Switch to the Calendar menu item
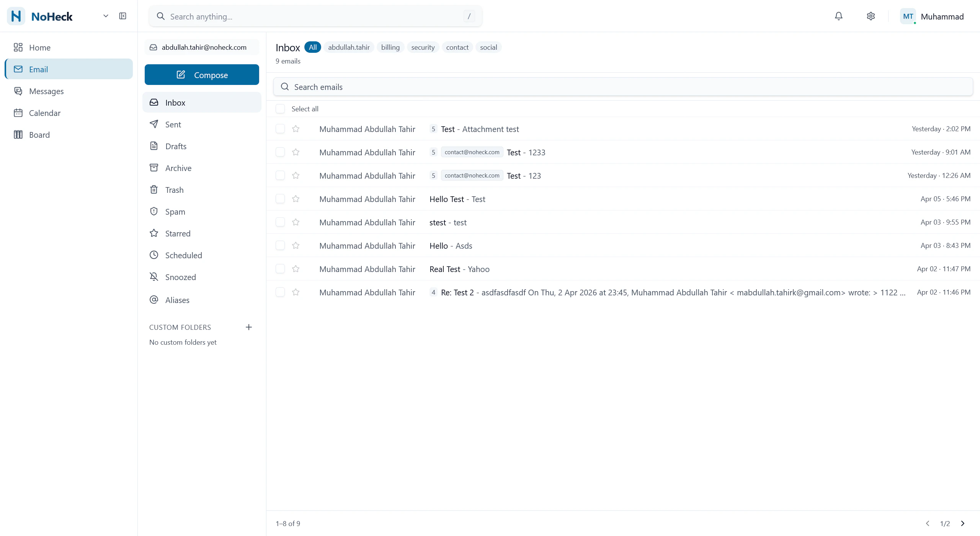The width and height of the screenshot is (980, 536). point(44,113)
